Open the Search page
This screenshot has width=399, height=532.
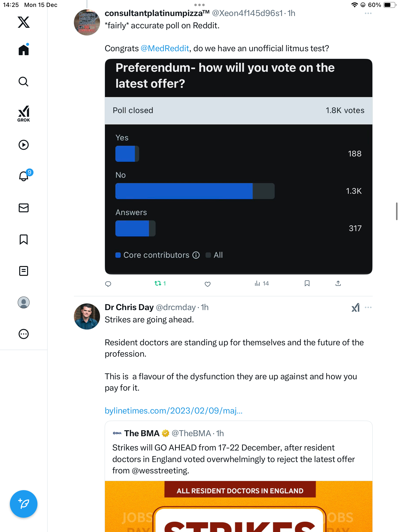pos(24,82)
